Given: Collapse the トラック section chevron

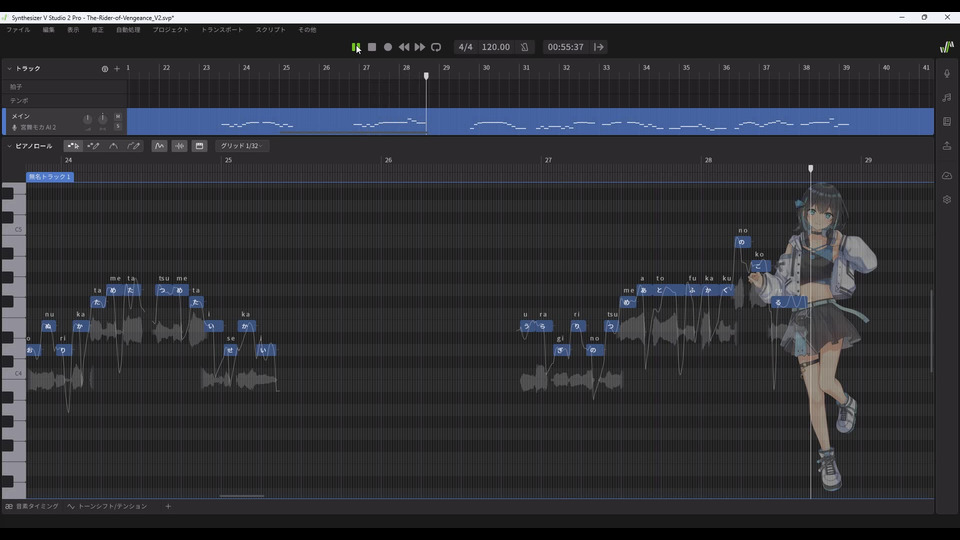Looking at the screenshot, I should pyautogui.click(x=9, y=69).
